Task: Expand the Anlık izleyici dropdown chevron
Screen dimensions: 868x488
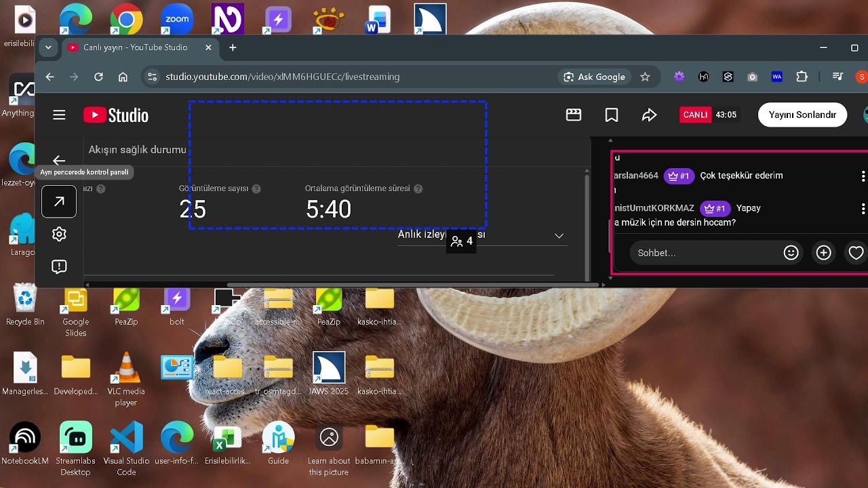Action: pyautogui.click(x=559, y=236)
